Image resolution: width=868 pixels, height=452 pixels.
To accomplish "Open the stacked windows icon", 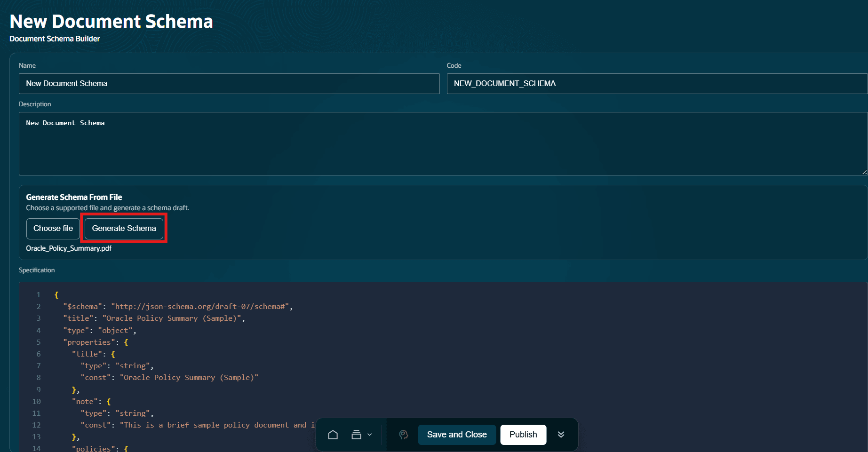I will (356, 435).
